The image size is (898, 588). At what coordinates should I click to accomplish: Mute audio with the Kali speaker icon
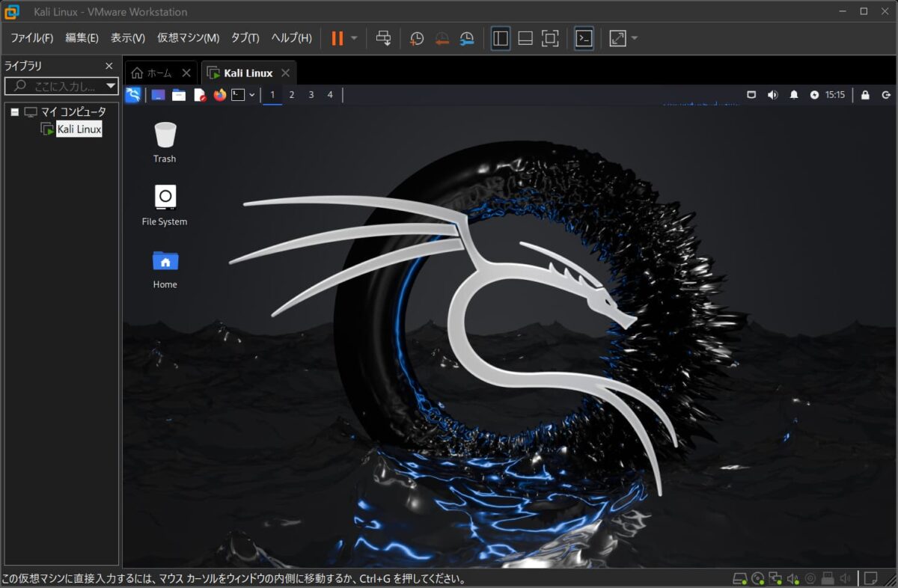click(x=772, y=95)
